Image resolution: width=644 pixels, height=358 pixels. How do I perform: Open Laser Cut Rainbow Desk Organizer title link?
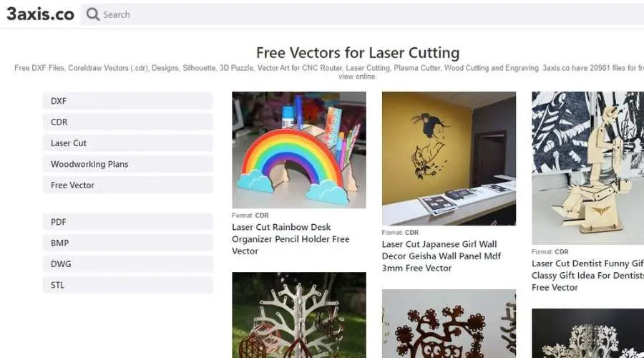[x=291, y=239]
